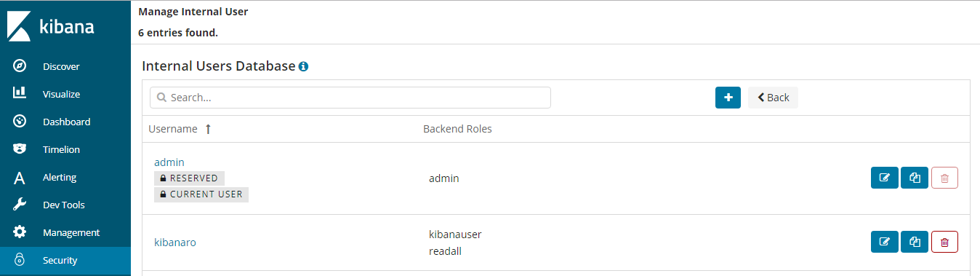Select the Timelion icon in sidebar
This screenshot has height=276, width=980.
20,149
